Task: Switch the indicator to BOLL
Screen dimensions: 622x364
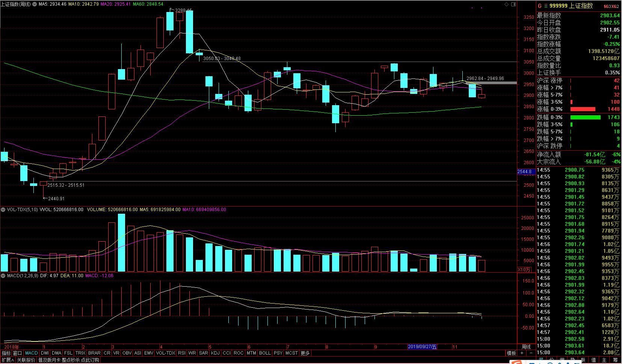Action: pos(265,353)
